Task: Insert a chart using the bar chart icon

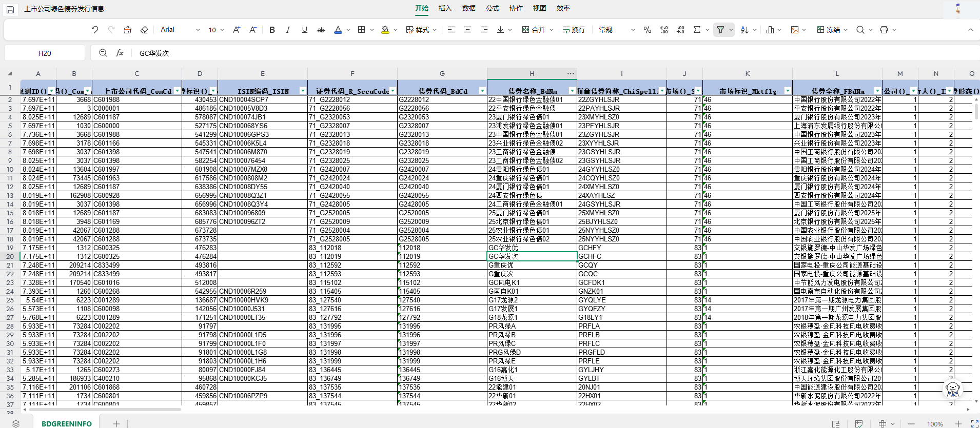Action: pos(770,30)
